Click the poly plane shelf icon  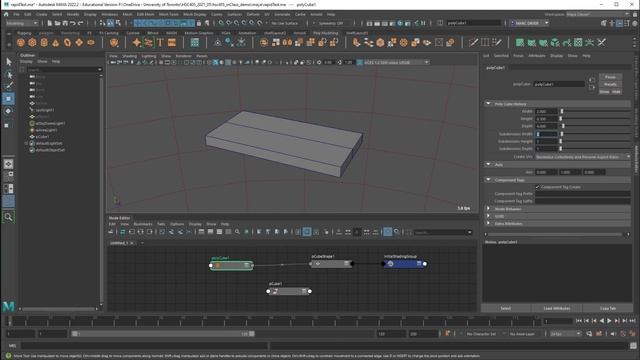[x=79, y=42]
